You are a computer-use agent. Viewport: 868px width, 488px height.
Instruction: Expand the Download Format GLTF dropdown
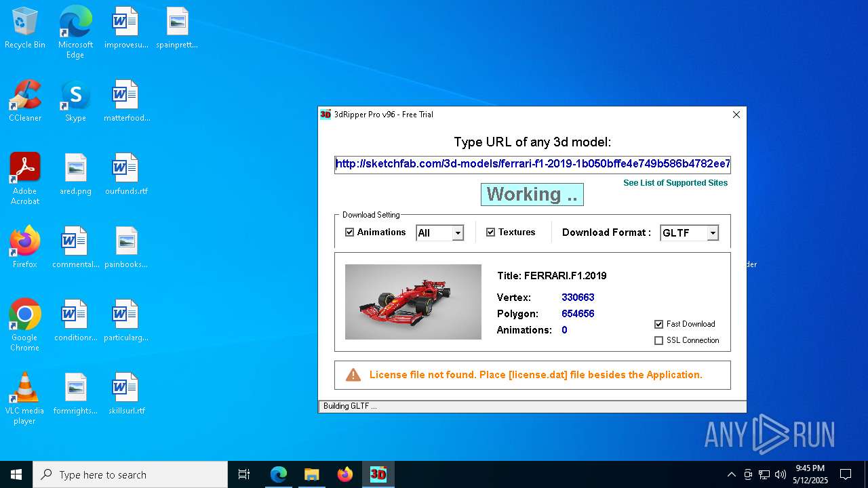click(713, 233)
